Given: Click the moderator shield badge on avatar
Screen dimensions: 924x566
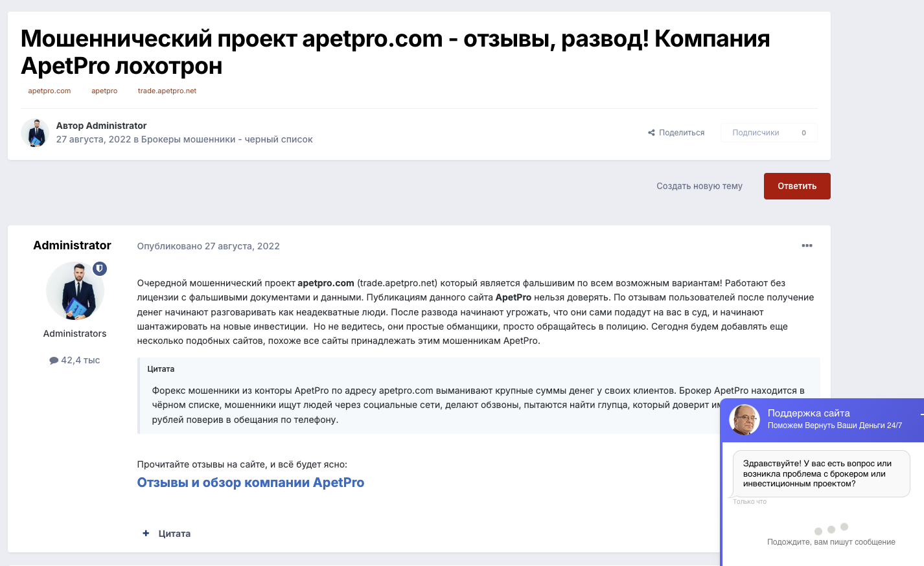Looking at the screenshot, I should [x=99, y=268].
